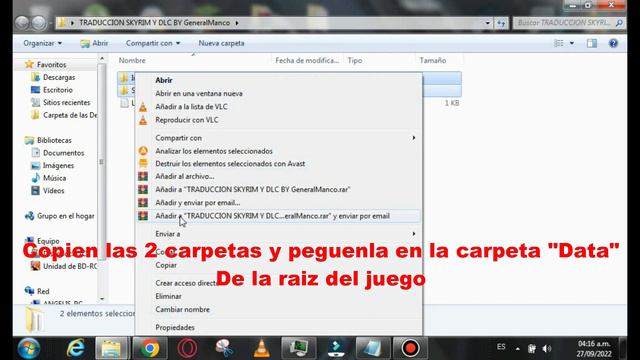This screenshot has height=360, width=640.
Task: Click Nueva carpeta button
Action: coord(221,43)
